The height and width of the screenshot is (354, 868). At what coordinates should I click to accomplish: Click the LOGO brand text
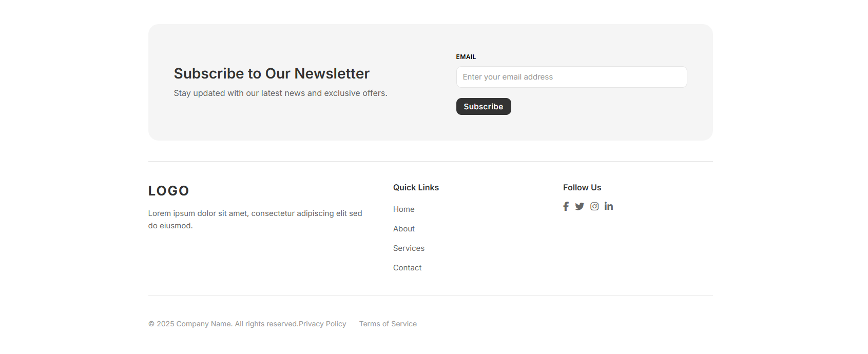168,191
